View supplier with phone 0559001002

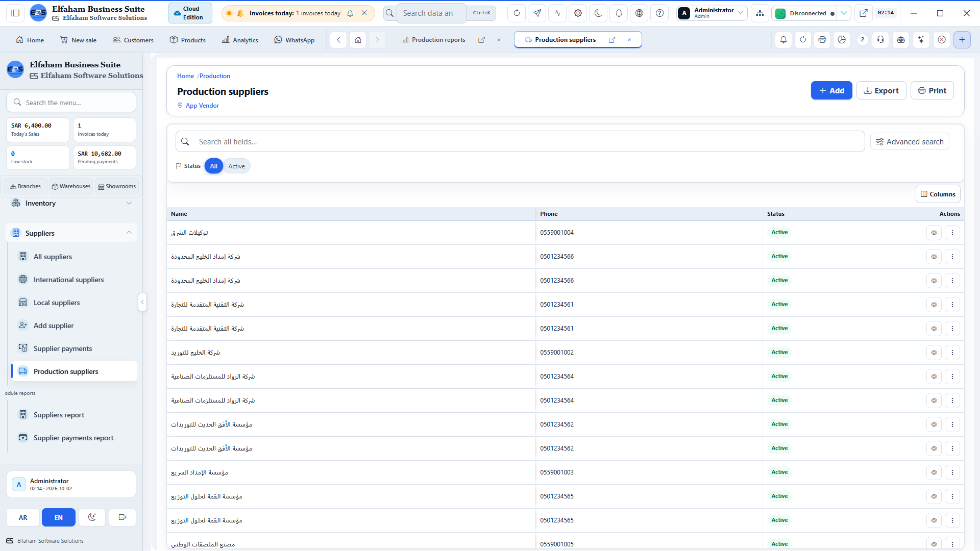(934, 353)
